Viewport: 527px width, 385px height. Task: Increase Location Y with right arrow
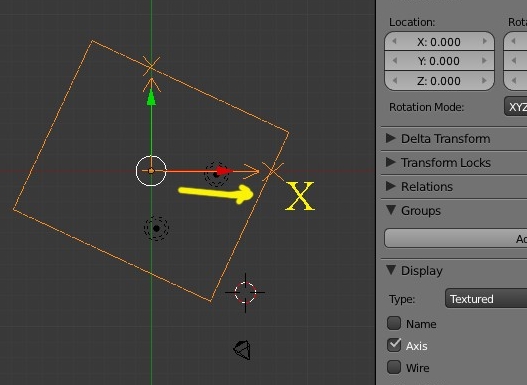(x=484, y=61)
